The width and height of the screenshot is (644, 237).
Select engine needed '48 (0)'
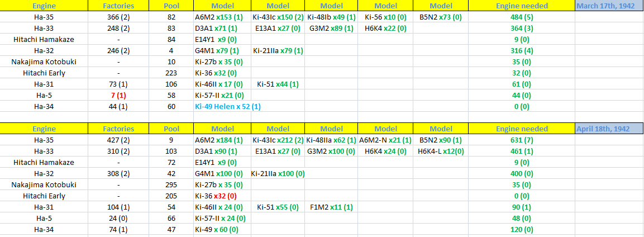(522, 217)
